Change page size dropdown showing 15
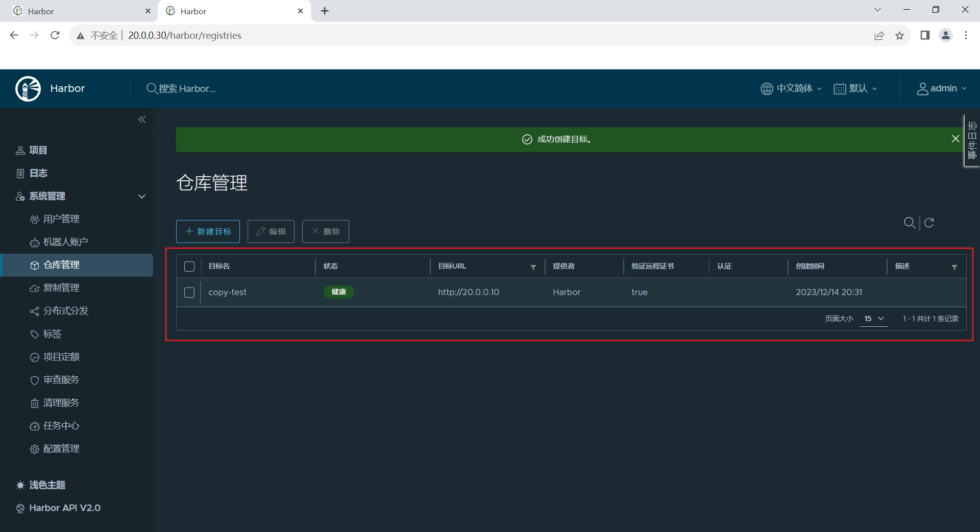980x532 pixels. pos(873,319)
